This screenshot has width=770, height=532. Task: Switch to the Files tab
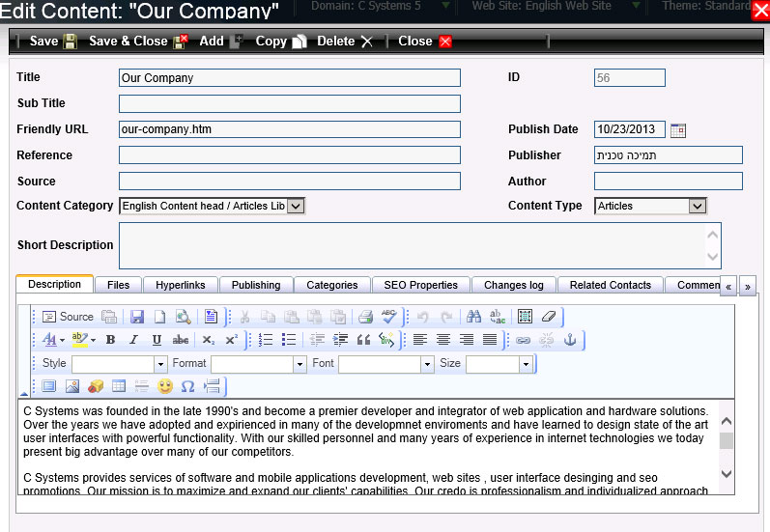click(x=118, y=285)
